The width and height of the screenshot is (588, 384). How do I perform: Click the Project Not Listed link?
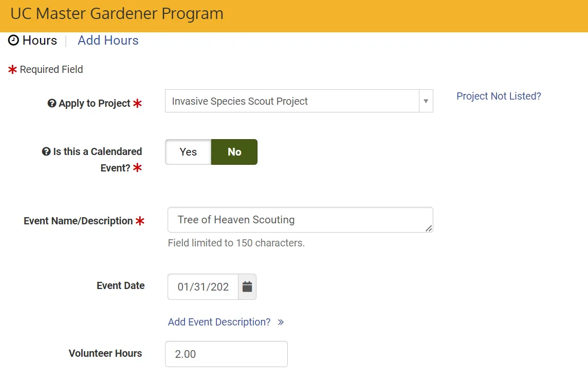pyautogui.click(x=498, y=96)
